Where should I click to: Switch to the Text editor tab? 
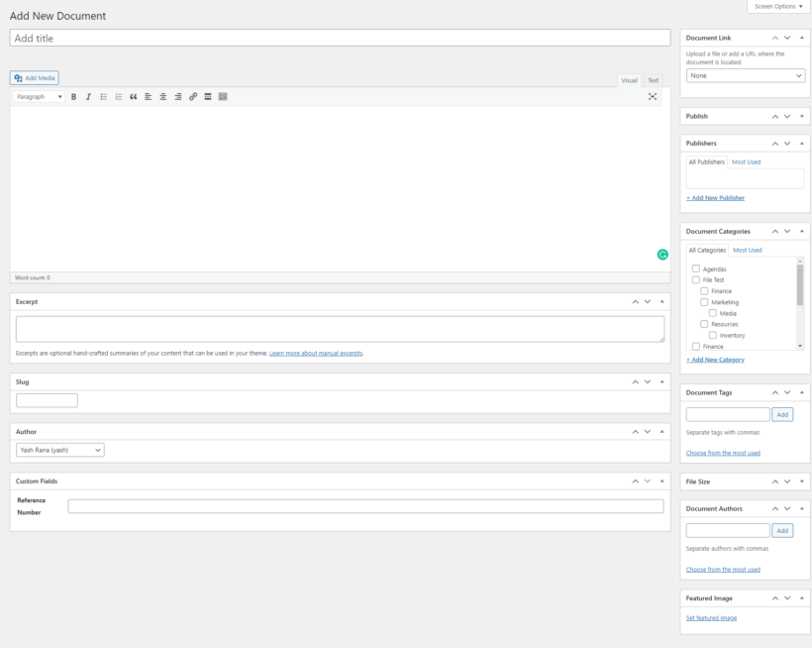[654, 80]
